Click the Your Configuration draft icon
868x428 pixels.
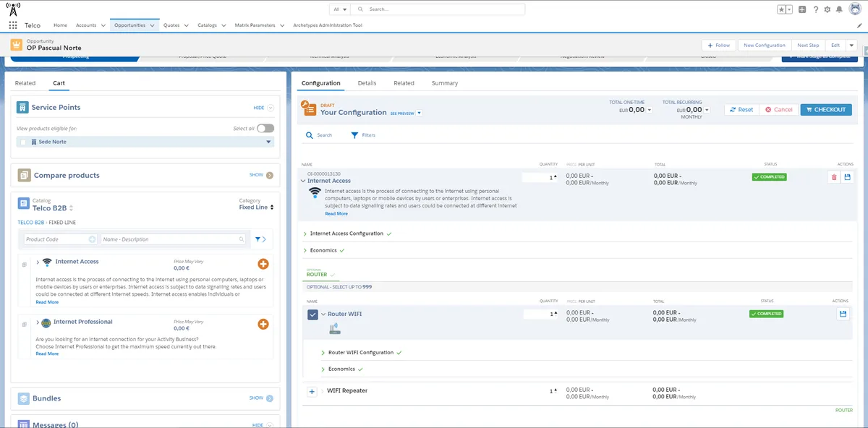coord(309,109)
